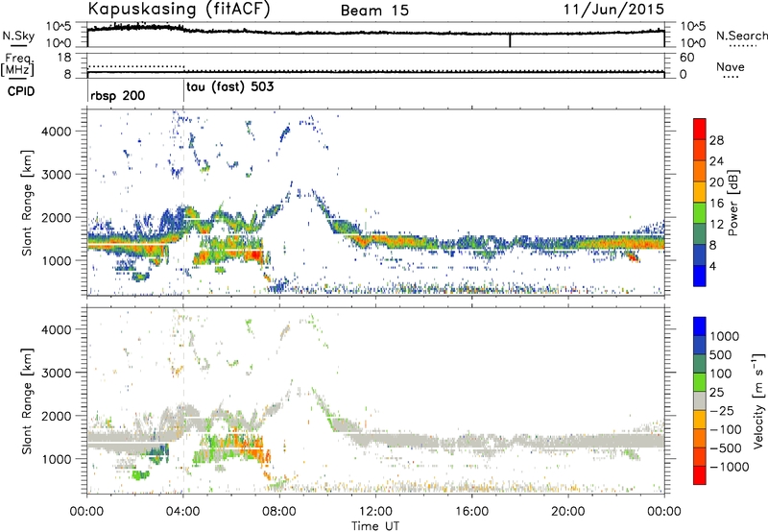The height and width of the screenshot is (532, 768).
Task: Click the date '11/Jun/2015'
Action: pos(613,10)
